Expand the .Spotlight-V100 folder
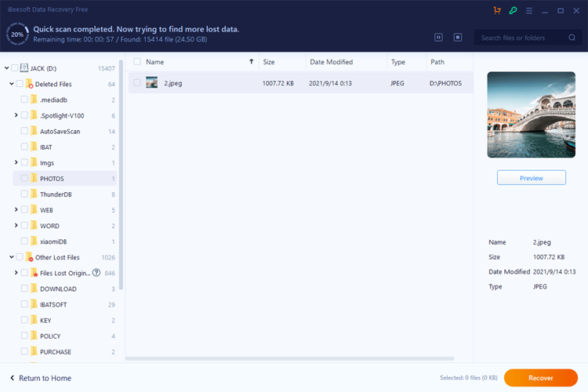 coord(16,115)
